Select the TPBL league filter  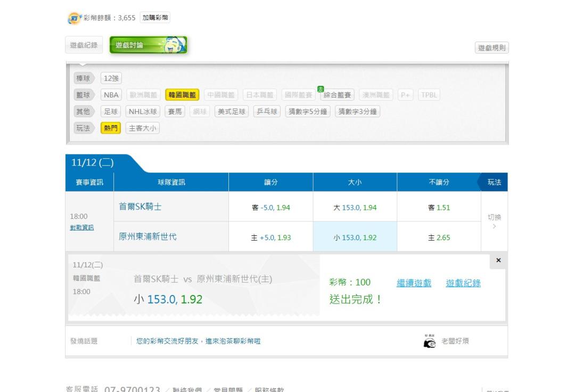[429, 95]
